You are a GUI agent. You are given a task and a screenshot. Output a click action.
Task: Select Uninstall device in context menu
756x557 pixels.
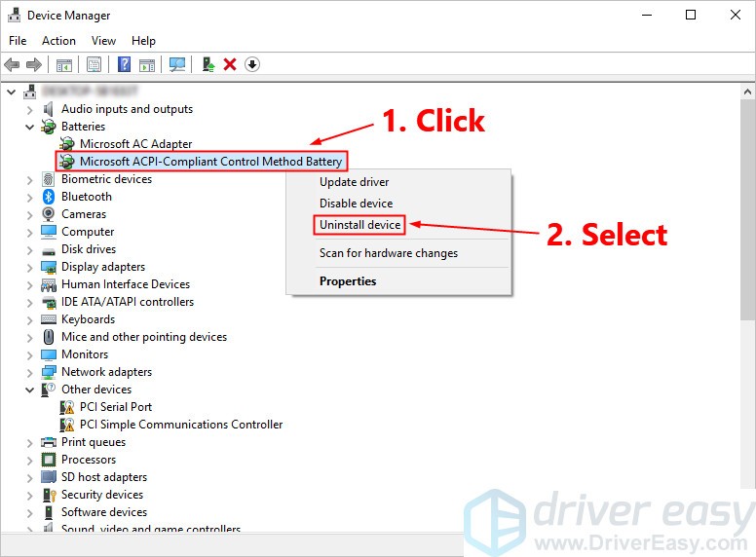360,225
